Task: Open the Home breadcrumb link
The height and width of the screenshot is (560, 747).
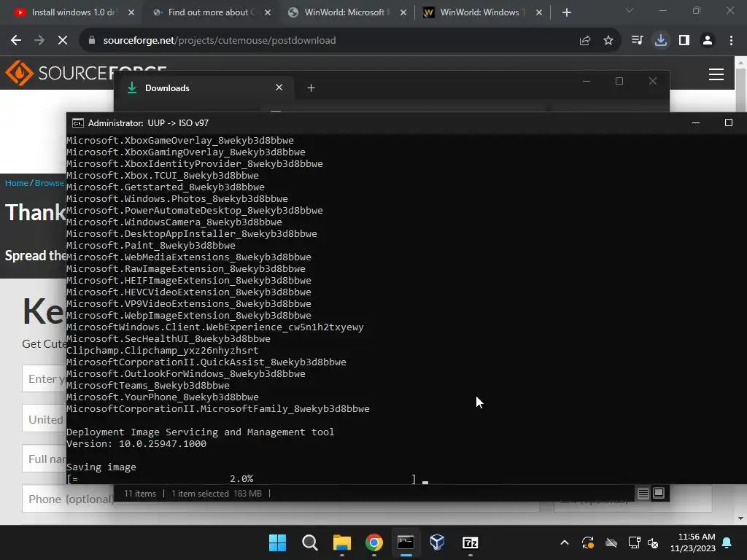Action: point(17,183)
